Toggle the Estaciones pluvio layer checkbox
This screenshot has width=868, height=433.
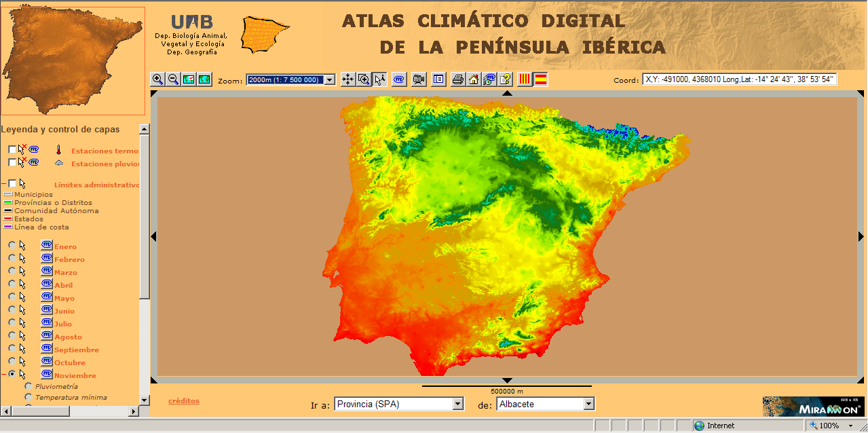(12, 162)
